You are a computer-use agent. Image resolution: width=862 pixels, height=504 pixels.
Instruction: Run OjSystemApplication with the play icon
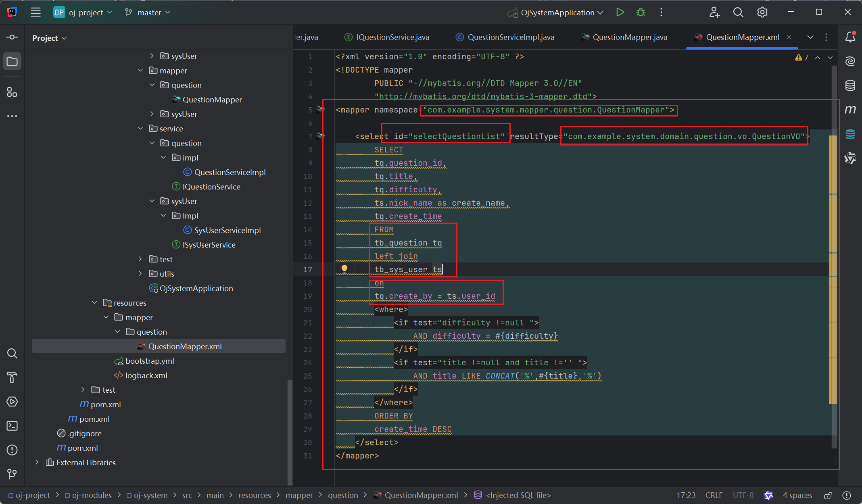620,12
